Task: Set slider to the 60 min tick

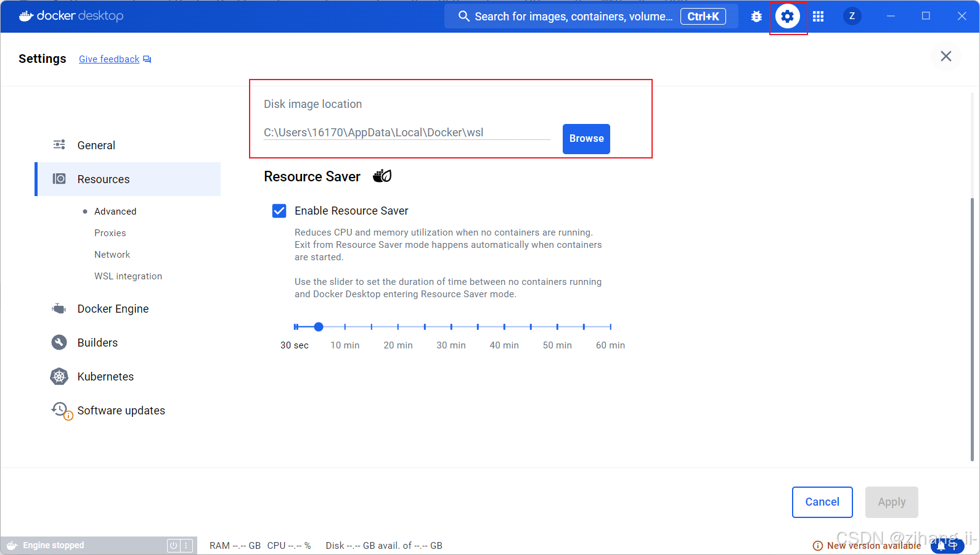Action: [610, 327]
